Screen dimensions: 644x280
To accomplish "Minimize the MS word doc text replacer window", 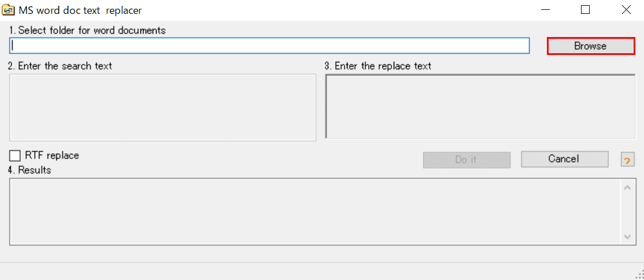I will (x=546, y=10).
